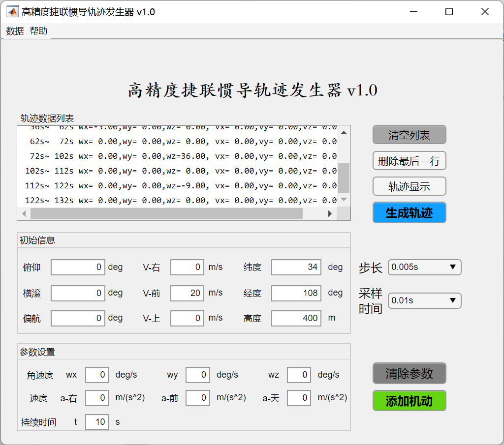
Task: Click the 清空列表 button
Action: (409, 135)
